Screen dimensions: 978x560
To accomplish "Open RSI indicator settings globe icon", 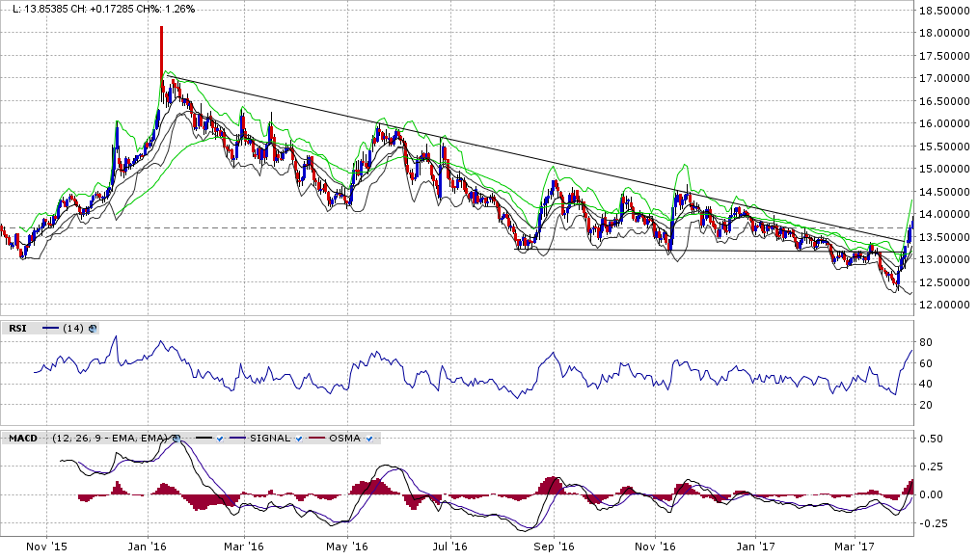I will (93, 329).
